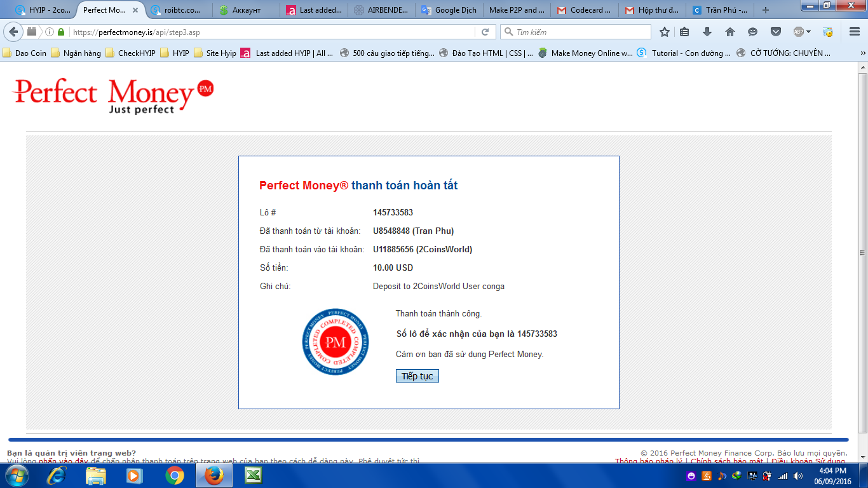Screen dimensions: 868x488
Task: Click the U8548848 (Tran Phu) account text
Action: point(413,231)
